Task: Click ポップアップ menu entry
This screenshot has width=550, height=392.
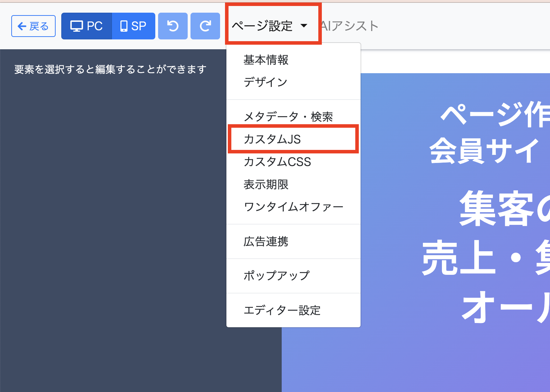Action: pyautogui.click(x=276, y=276)
